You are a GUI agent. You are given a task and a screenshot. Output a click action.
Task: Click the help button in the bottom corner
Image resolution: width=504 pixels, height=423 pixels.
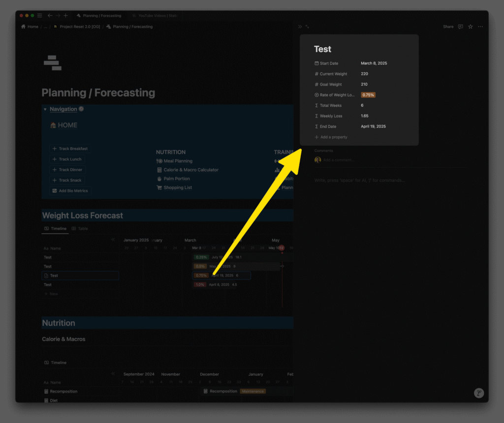(478, 393)
